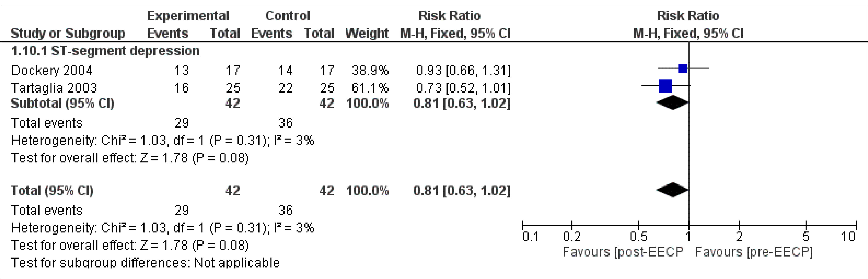Click the Favours [pre-EECP] axis label
This screenshot has width=868, height=279.
pos(754,252)
